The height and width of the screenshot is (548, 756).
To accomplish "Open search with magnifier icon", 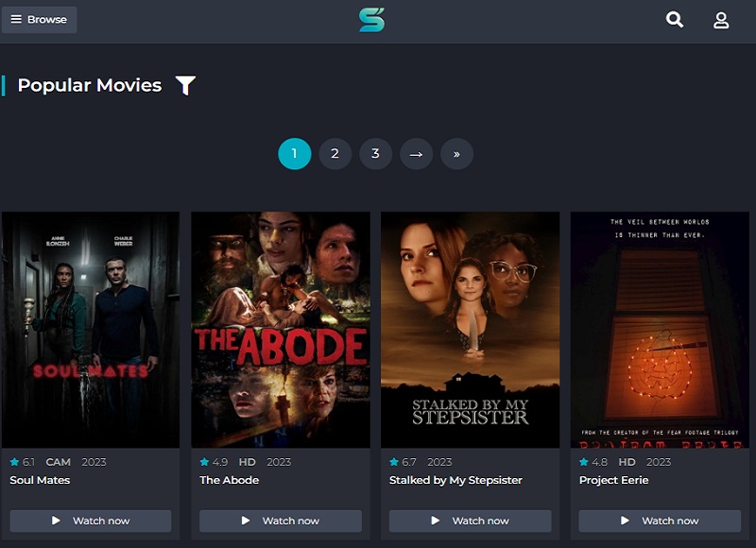I will click(675, 20).
